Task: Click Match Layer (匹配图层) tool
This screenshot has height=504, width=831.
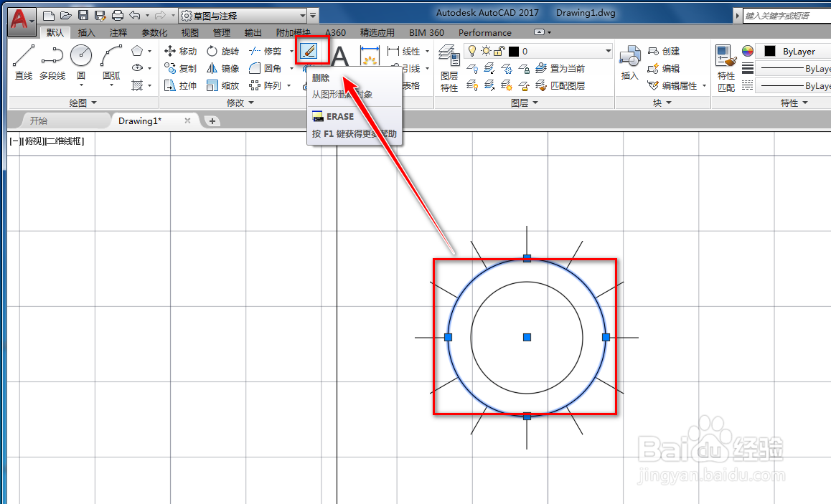Action: click(x=560, y=85)
